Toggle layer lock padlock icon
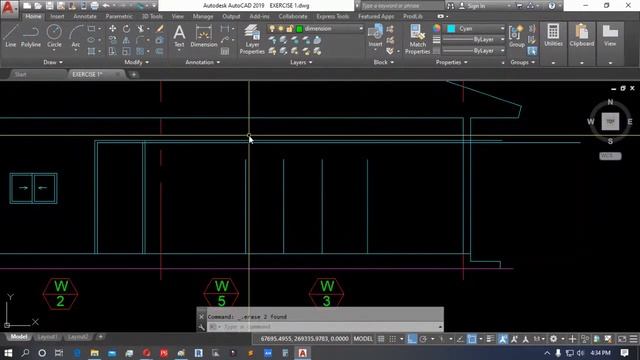The height and width of the screenshot is (360, 640). [x=290, y=29]
